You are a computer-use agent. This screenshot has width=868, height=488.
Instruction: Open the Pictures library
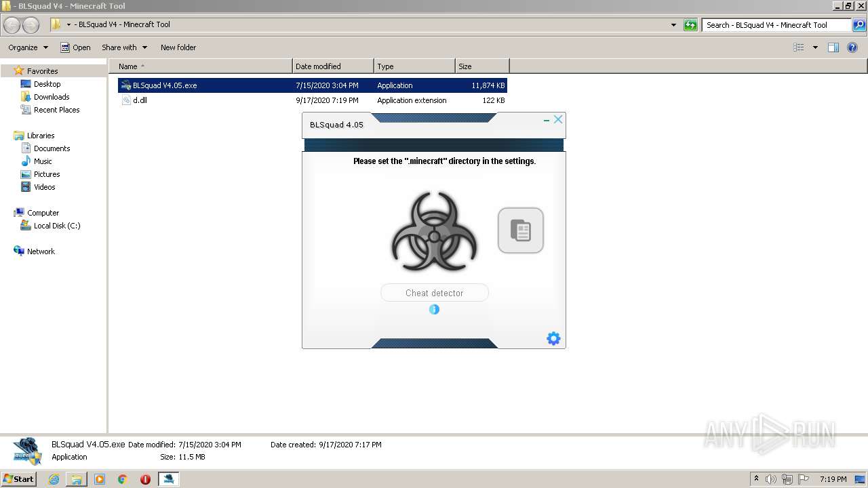47,174
